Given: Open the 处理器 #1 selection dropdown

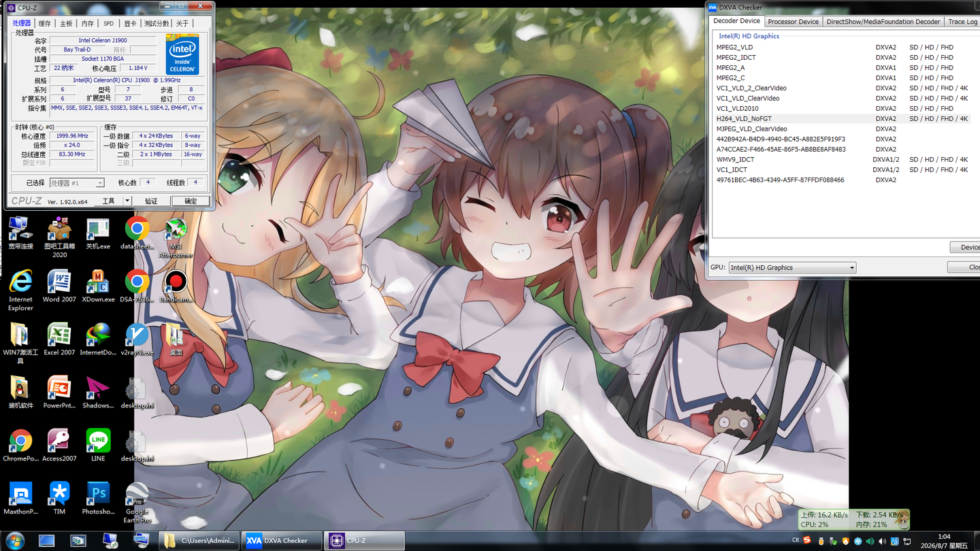Looking at the screenshot, I should 77,183.
